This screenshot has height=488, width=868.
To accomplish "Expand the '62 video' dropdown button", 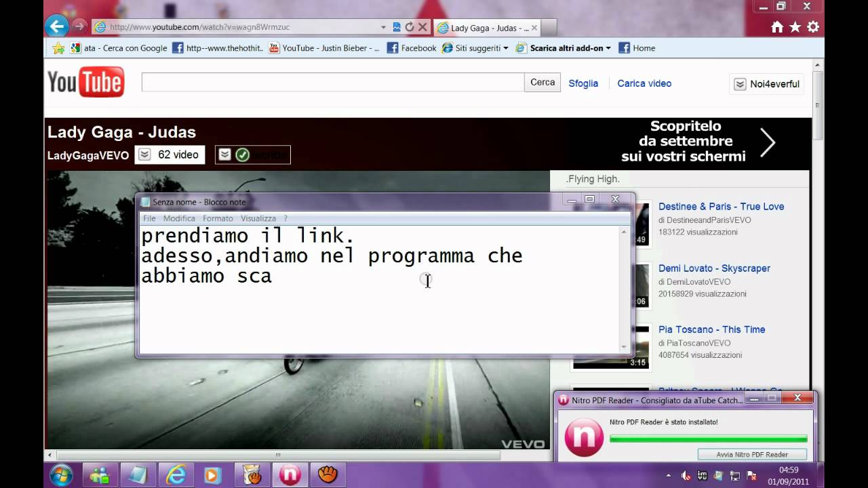I will tap(170, 155).
